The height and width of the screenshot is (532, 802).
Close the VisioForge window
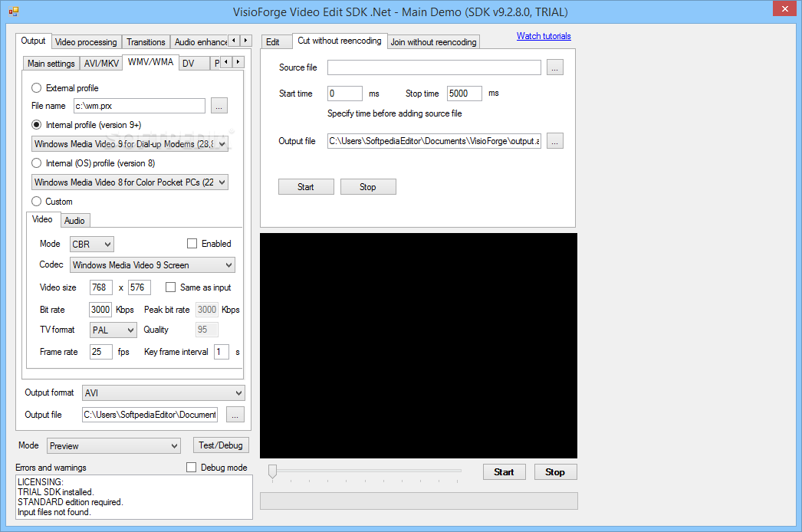click(x=784, y=8)
